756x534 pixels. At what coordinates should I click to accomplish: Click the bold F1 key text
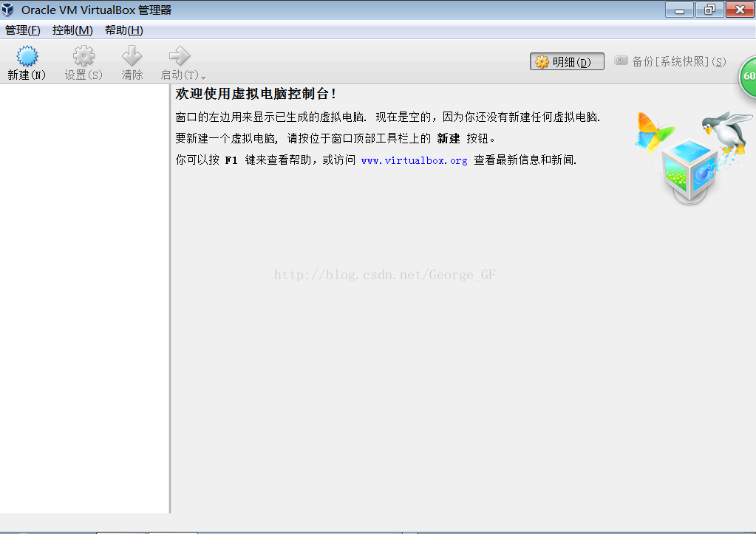click(x=231, y=160)
